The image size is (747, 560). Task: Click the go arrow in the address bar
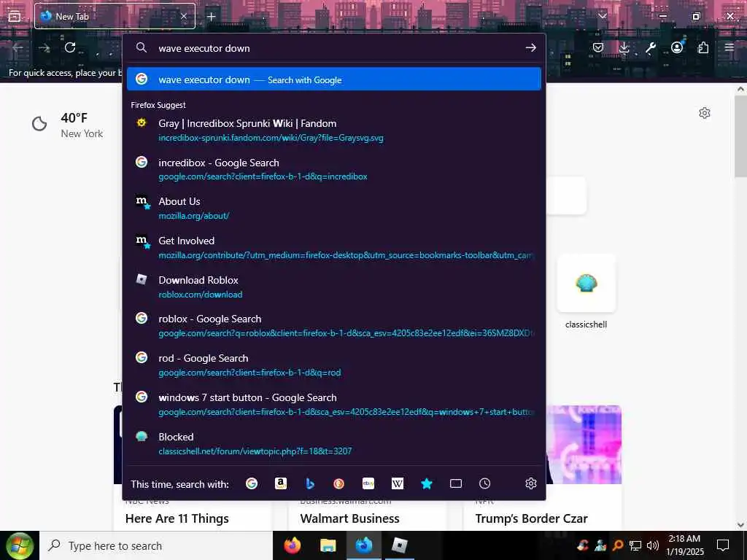531,47
